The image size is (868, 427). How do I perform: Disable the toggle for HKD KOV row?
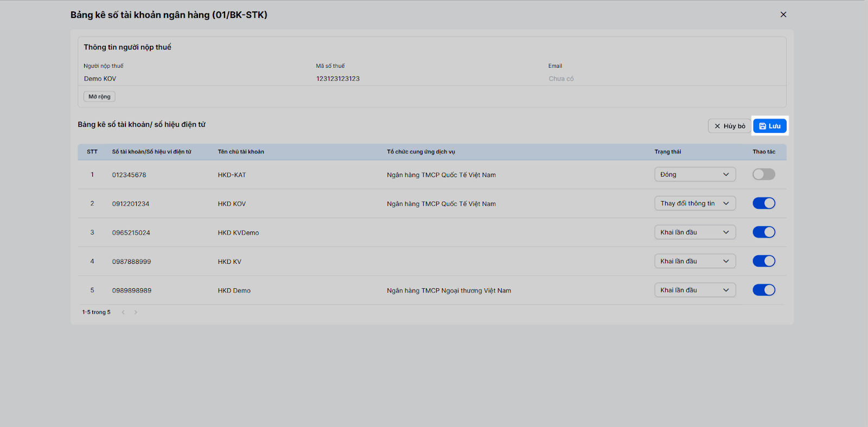pyautogui.click(x=763, y=203)
